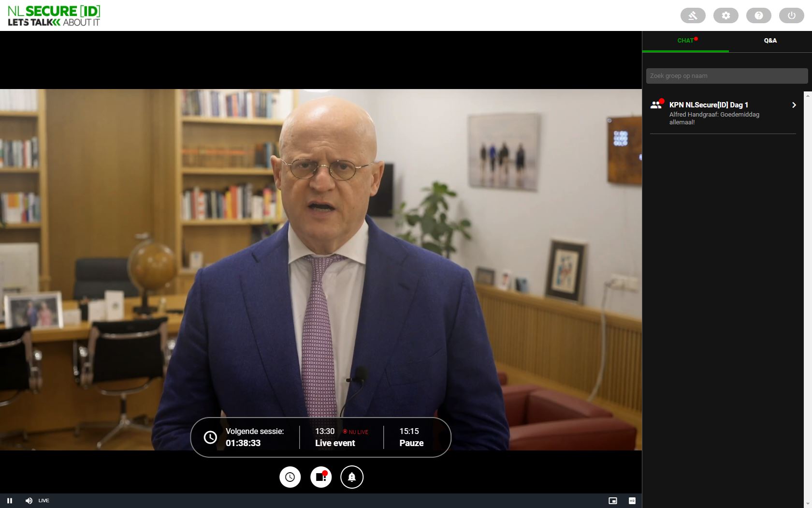Toggle the HD quality button

(632, 501)
